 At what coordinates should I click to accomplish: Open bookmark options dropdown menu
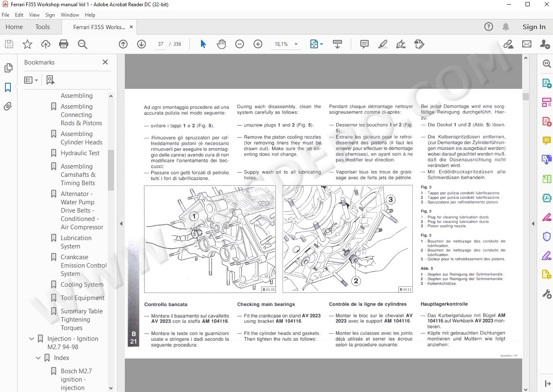point(31,80)
